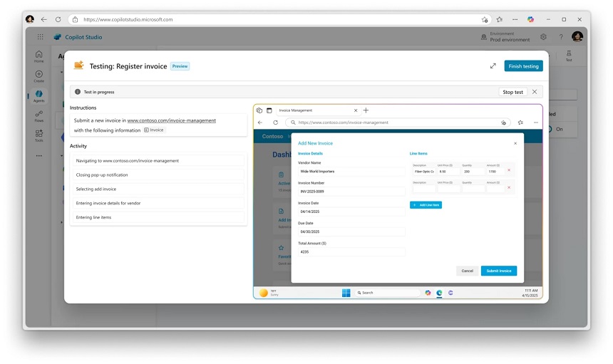This screenshot has width=613, height=364.
Task: Open Tools in the sidebar
Action: pos(38,135)
